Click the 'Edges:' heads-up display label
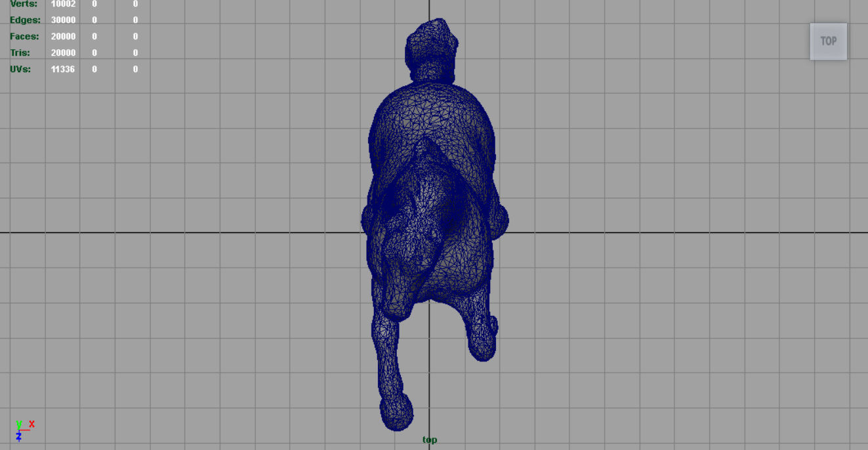Viewport: 868px width, 450px height. (25, 20)
